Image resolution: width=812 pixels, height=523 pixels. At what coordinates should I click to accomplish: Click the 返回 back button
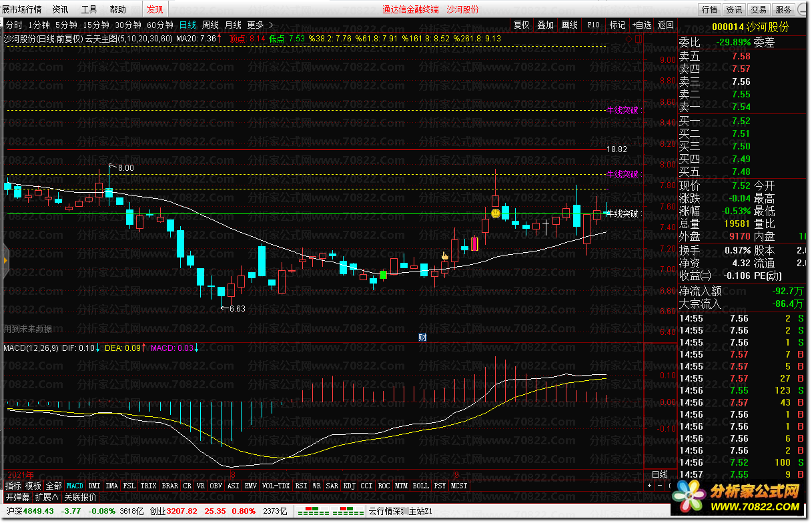pos(666,25)
